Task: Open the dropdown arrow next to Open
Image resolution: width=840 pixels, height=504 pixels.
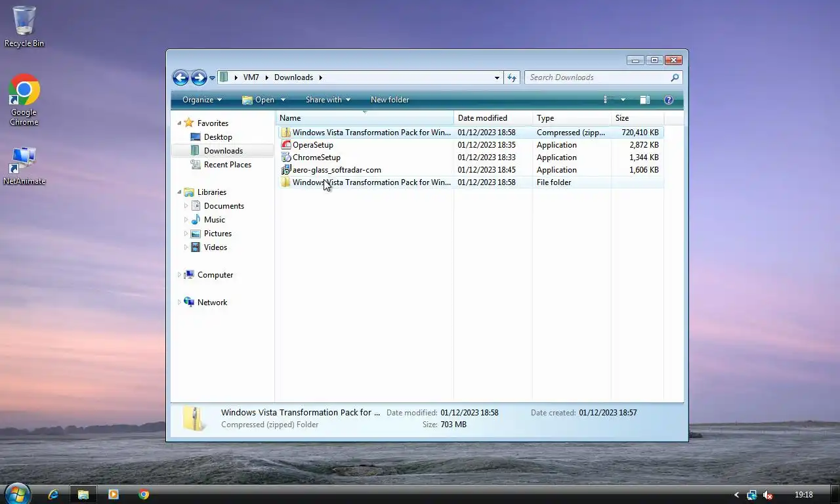Action: click(283, 100)
